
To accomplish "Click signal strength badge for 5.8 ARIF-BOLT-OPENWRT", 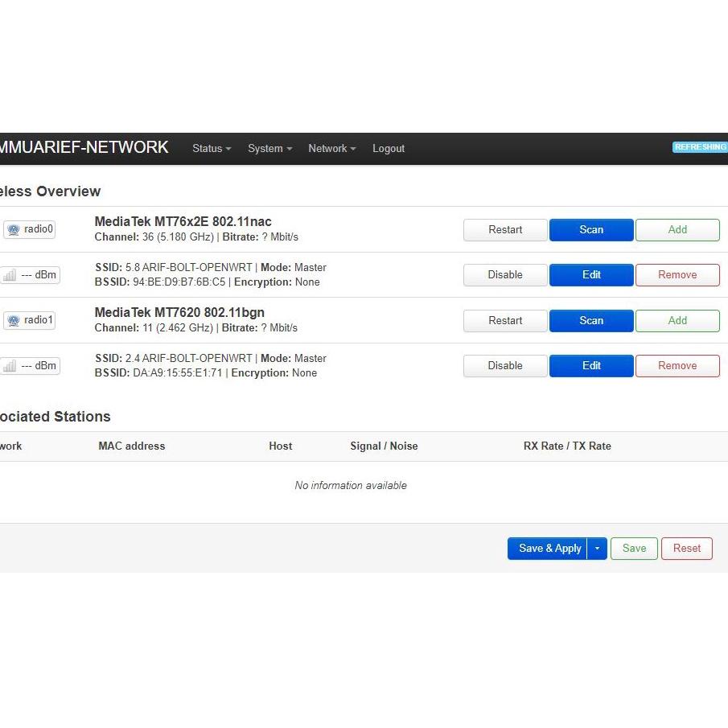I will [31, 275].
